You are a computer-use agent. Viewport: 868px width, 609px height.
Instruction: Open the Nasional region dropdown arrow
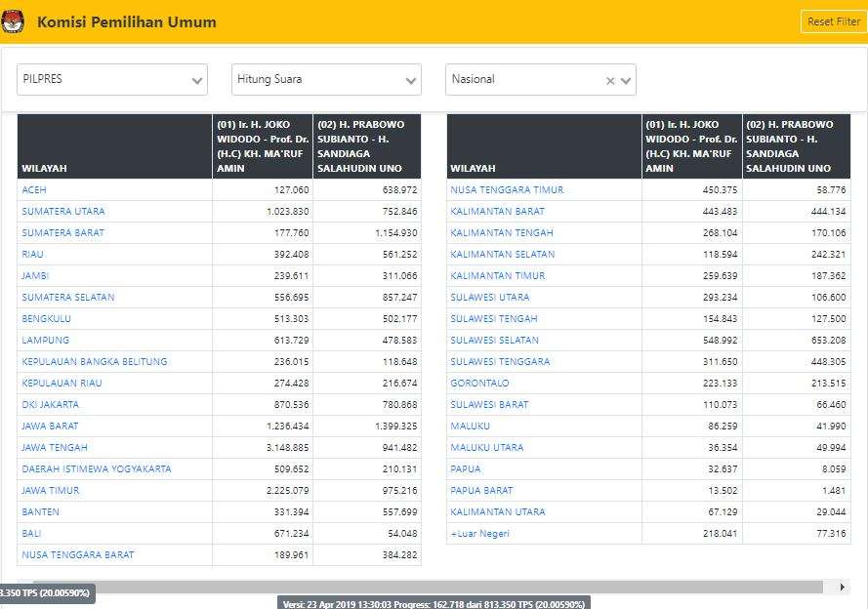[x=626, y=81]
